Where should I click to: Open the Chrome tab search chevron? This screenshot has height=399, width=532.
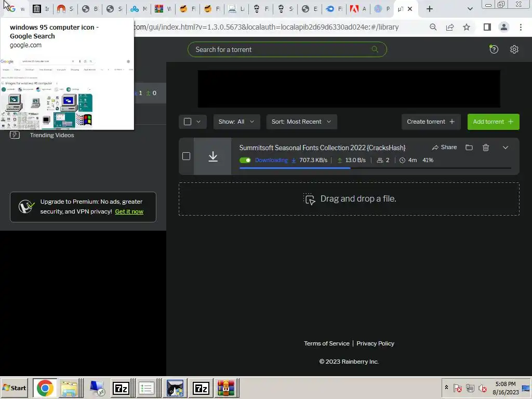click(x=470, y=9)
